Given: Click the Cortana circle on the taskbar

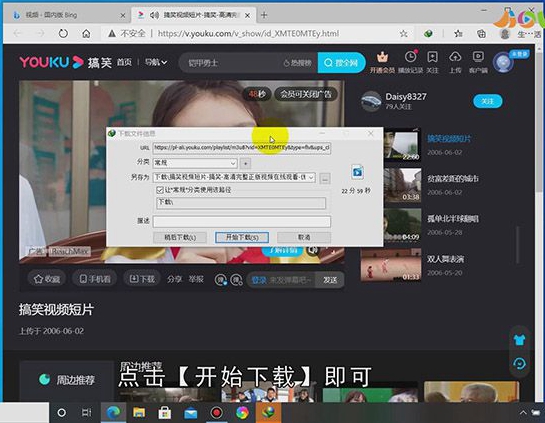Looking at the screenshot, I should 62,413.
